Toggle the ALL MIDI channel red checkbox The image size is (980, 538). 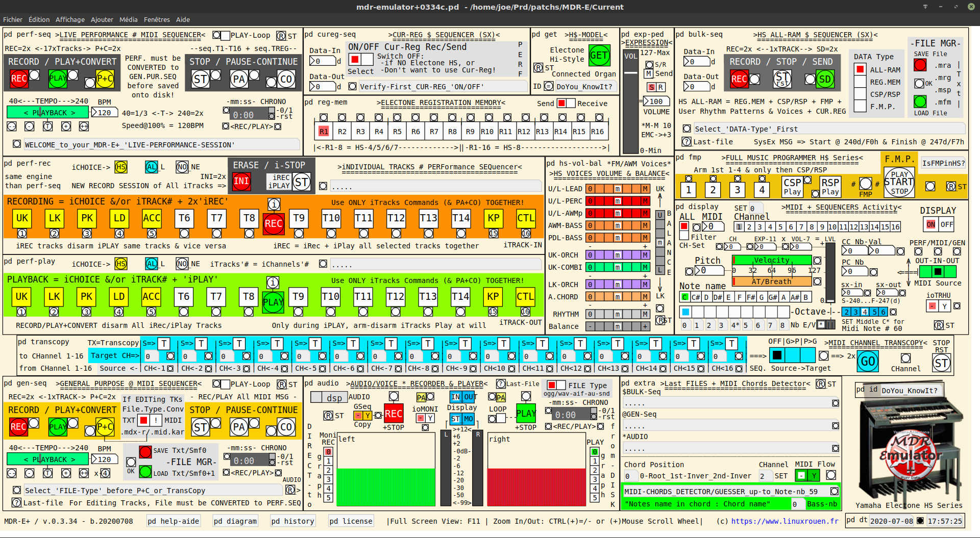[684, 226]
